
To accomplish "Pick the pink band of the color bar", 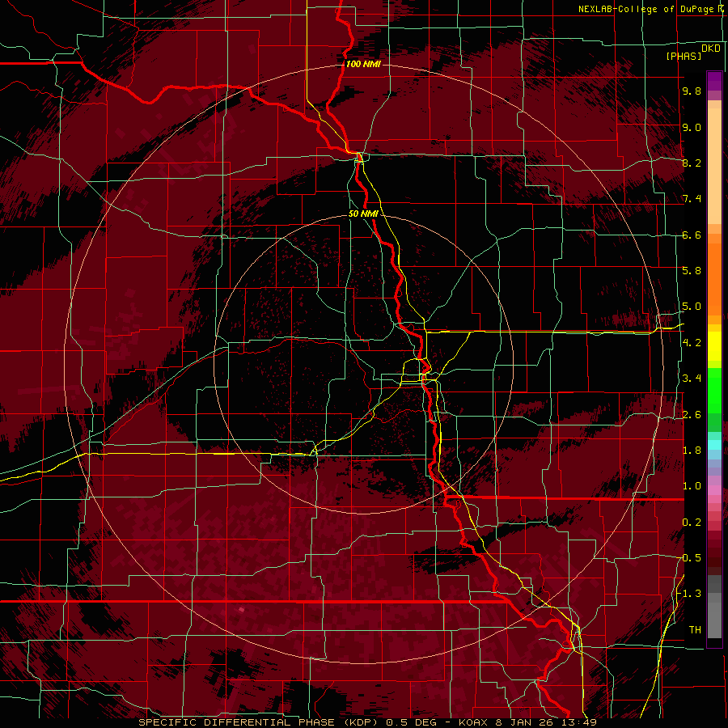I will [714, 490].
